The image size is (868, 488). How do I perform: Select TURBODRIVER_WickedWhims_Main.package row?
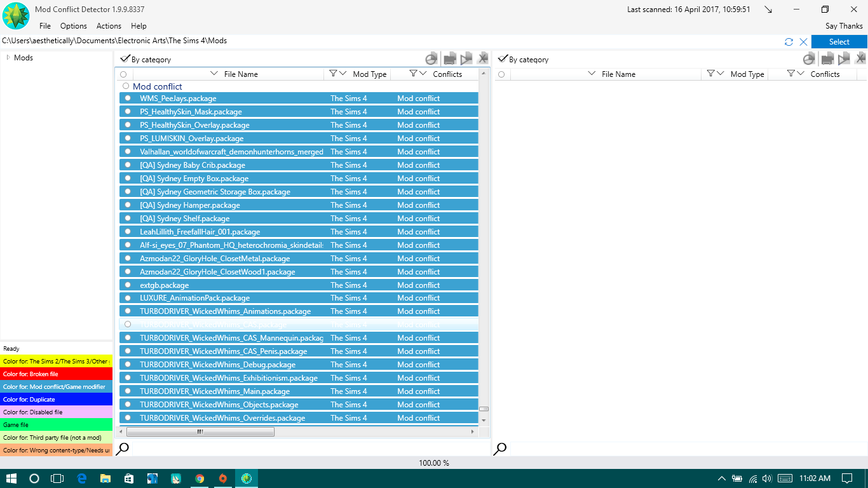(x=299, y=391)
